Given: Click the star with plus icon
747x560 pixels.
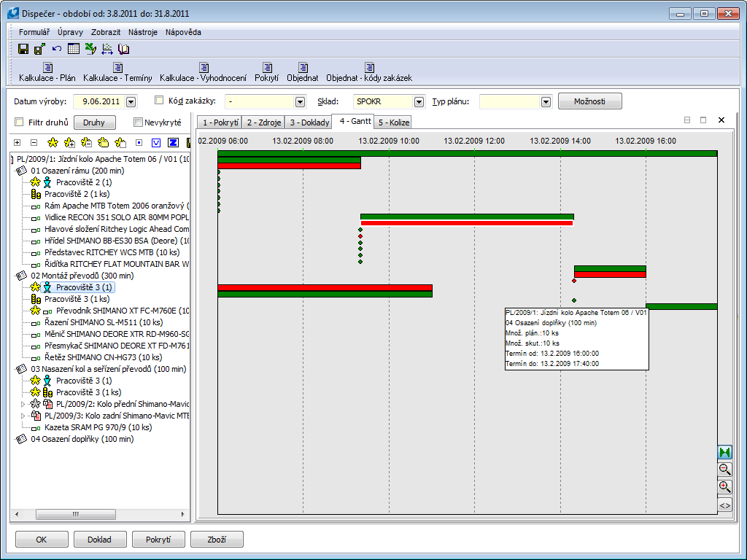Looking at the screenshot, I should (x=69, y=142).
